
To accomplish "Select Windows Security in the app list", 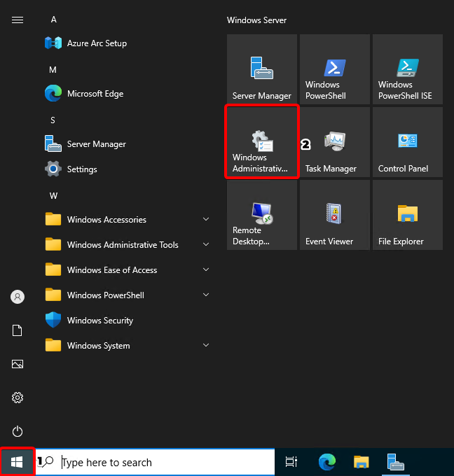I will pyautogui.click(x=99, y=321).
